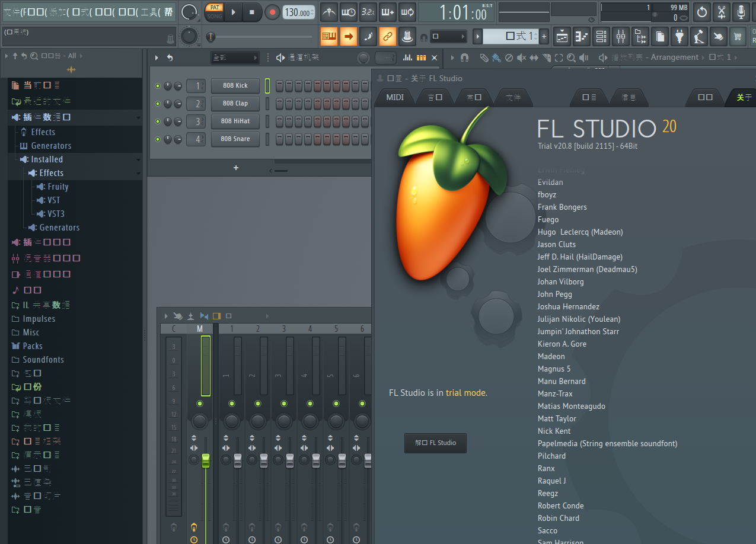Create new pattern with plus button
756x544 pixels.
(x=544, y=37)
